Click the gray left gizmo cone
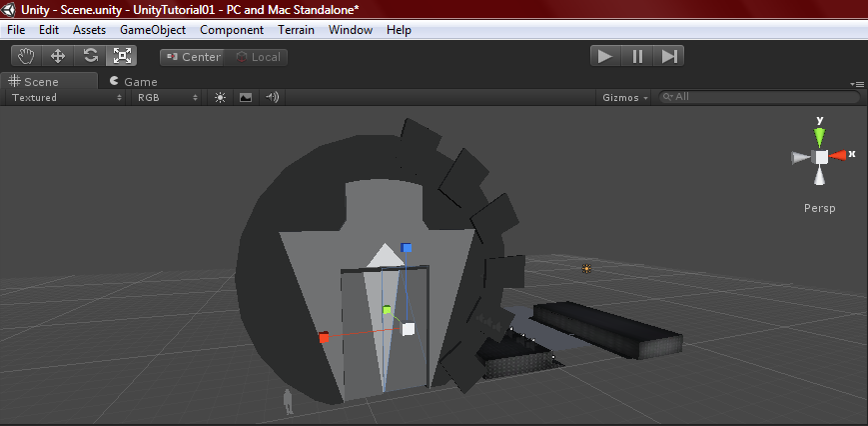Viewport: 868px width, 426px height. coord(801,158)
